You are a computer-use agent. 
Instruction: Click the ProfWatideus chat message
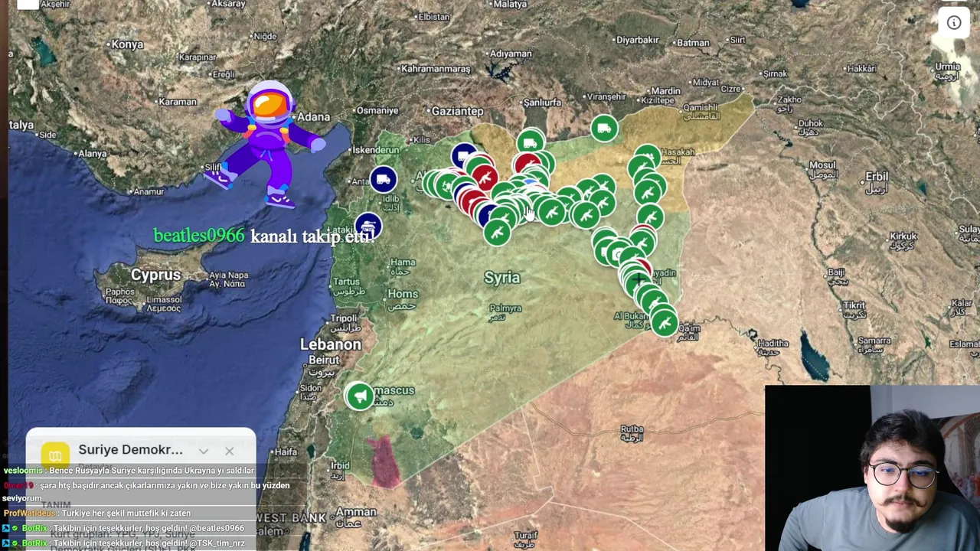pos(97,513)
